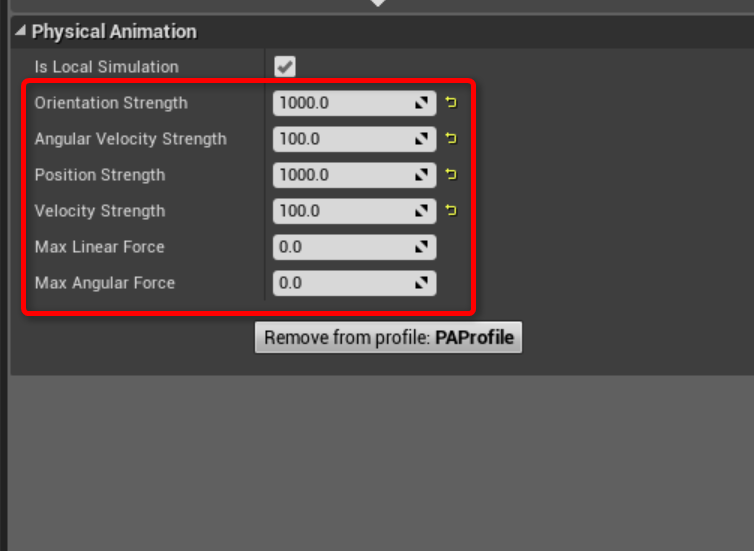The width and height of the screenshot is (754, 551).
Task: Click spinner arrow in Position Strength field
Action: click(x=422, y=175)
